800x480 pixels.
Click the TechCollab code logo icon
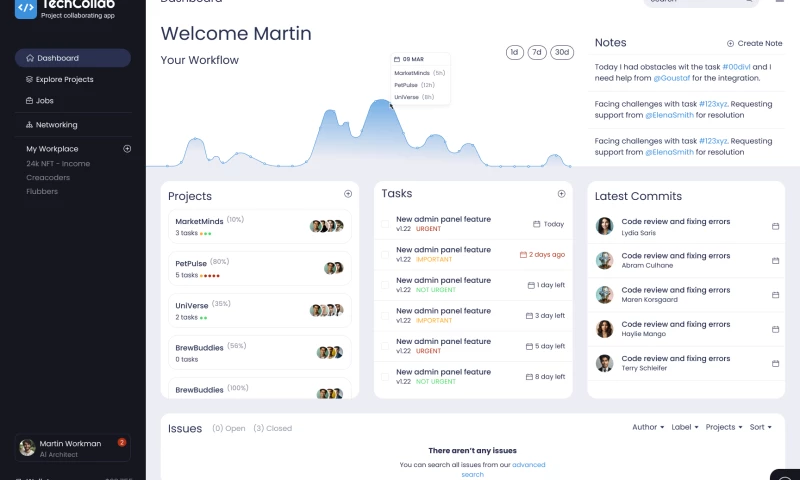(x=26, y=8)
